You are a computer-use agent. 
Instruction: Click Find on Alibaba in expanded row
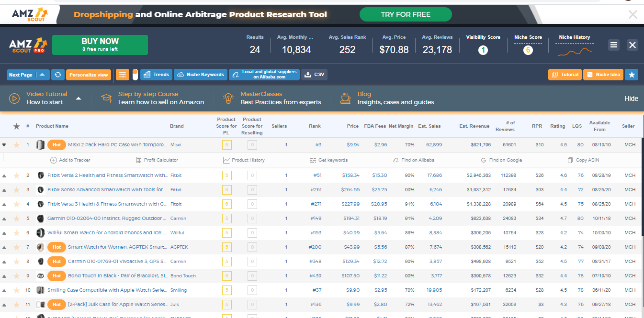(414, 160)
